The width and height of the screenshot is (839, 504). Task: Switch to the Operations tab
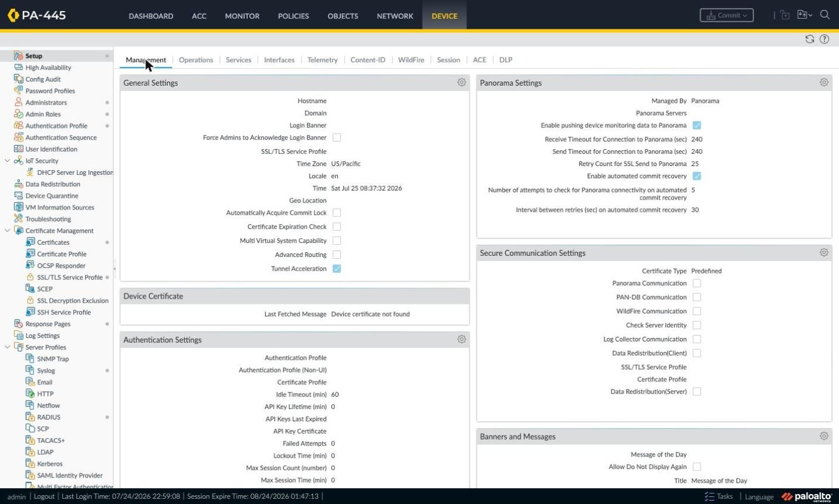click(196, 60)
